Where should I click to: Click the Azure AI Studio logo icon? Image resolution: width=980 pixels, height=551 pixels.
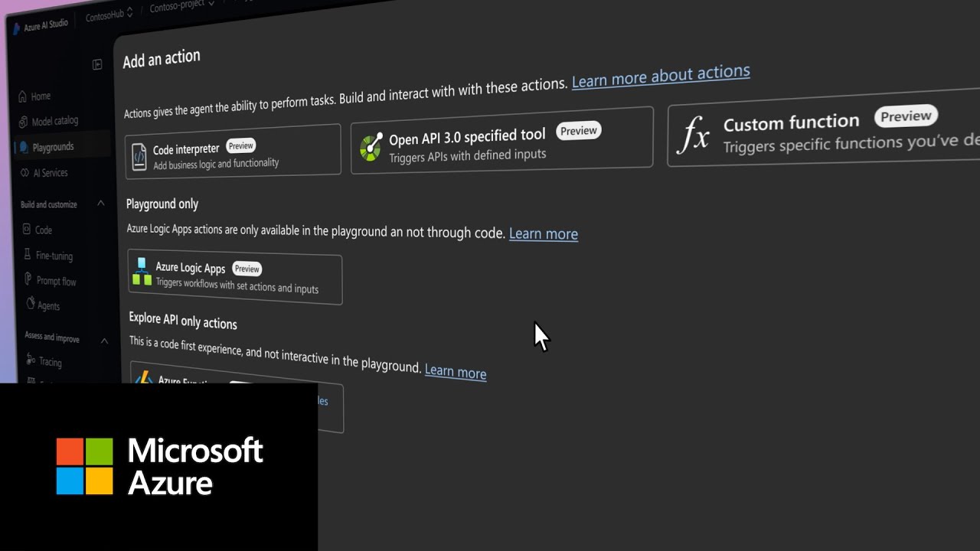click(x=17, y=28)
